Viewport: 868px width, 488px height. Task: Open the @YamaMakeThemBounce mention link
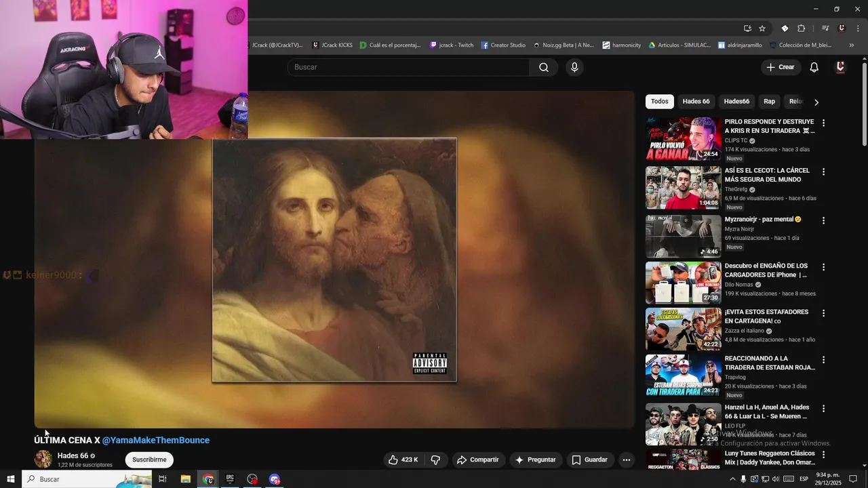pyautogui.click(x=156, y=440)
